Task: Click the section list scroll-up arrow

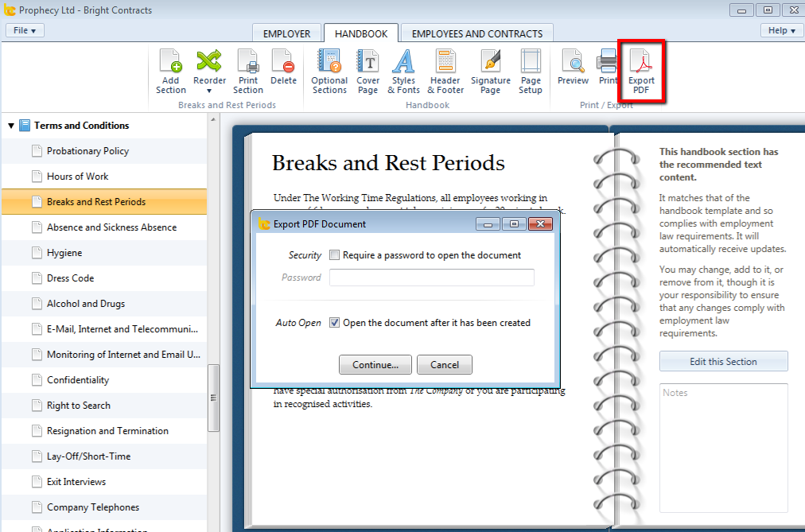Action: [x=213, y=119]
